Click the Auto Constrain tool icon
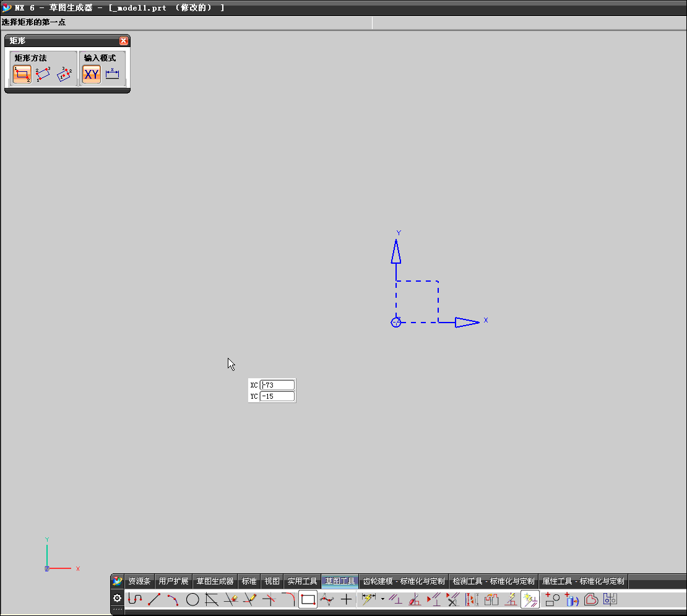Image resolution: width=687 pixels, height=616 pixels. pyautogui.click(x=530, y=599)
